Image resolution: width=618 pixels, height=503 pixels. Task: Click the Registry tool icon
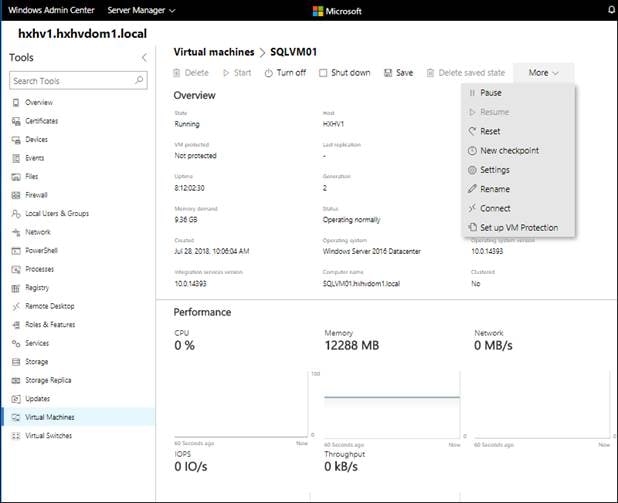point(16,288)
